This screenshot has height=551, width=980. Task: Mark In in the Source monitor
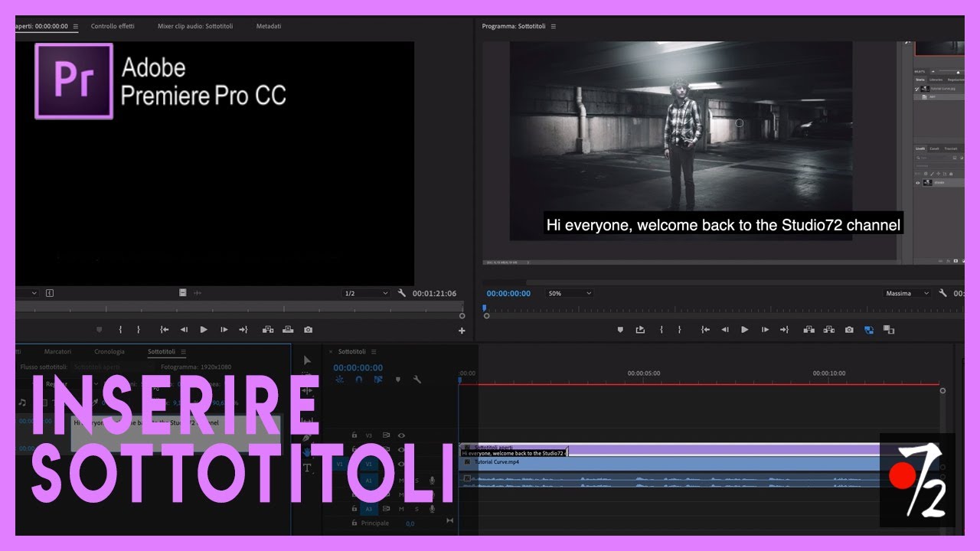coord(120,330)
